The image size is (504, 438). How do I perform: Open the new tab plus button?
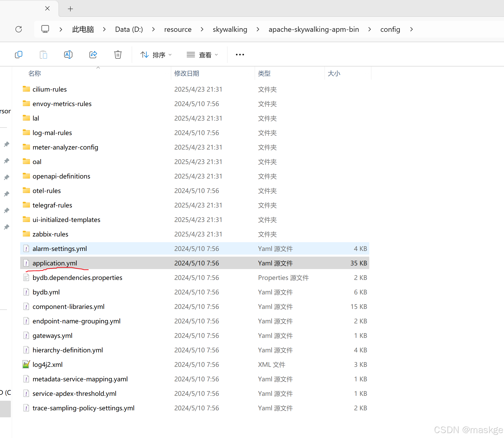70,9
